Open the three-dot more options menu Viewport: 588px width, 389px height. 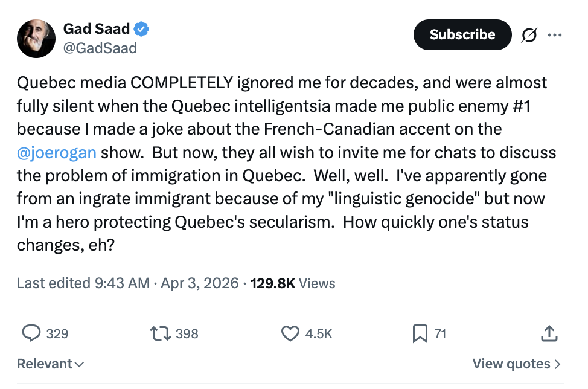point(554,35)
